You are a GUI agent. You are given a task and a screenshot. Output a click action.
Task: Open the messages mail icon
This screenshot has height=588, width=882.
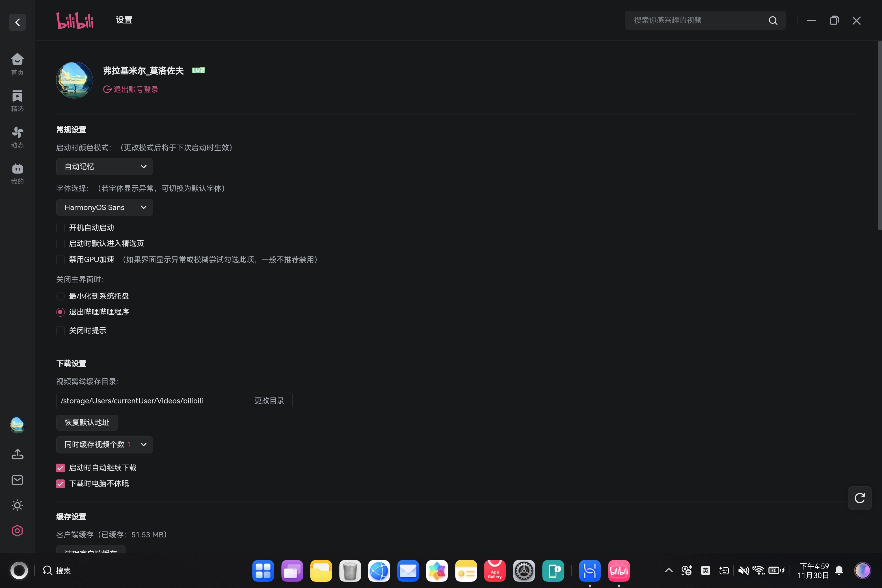[17, 480]
